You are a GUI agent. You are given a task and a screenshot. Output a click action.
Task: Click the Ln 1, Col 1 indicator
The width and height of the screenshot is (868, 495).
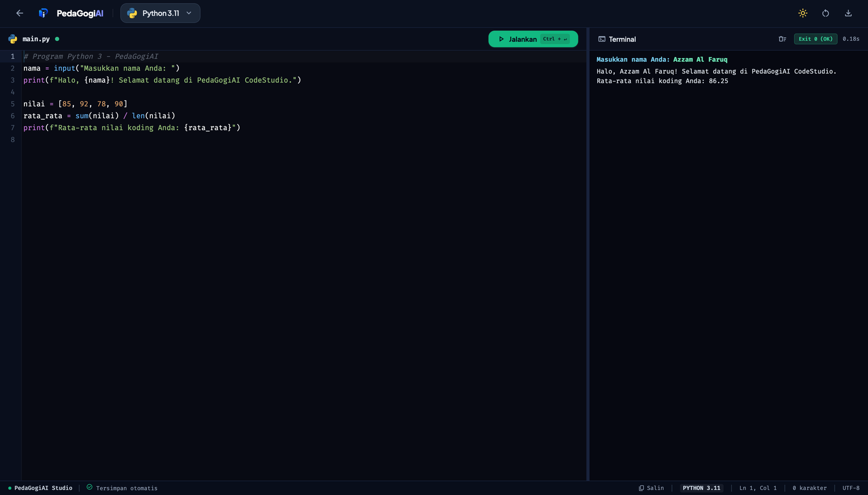pyautogui.click(x=758, y=488)
